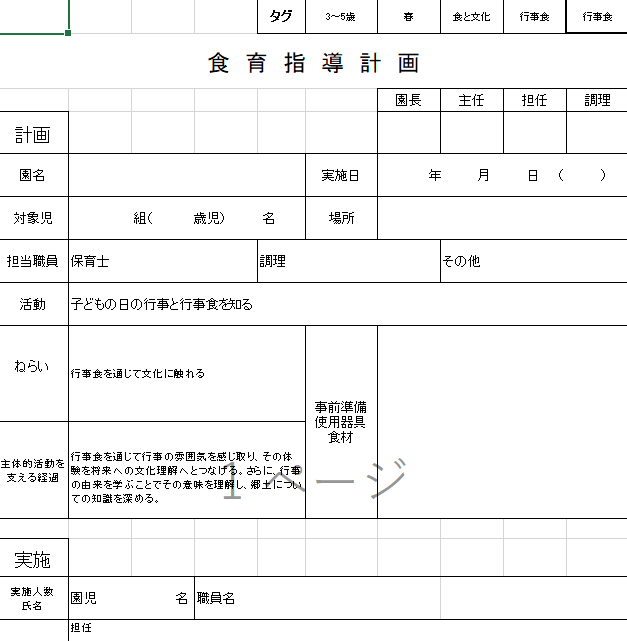Screen dimensions: 627x641
Task: Select the 園児 名 cell
Action: pyautogui.click(x=132, y=598)
